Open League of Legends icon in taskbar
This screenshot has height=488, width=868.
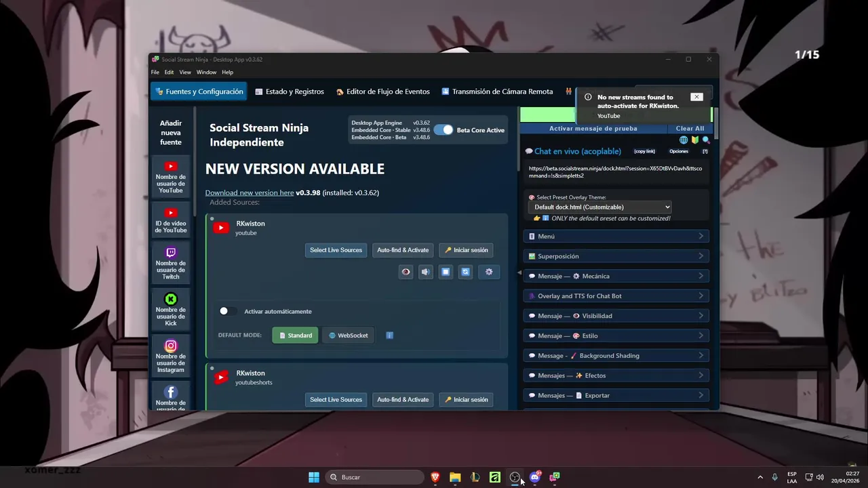click(x=475, y=477)
